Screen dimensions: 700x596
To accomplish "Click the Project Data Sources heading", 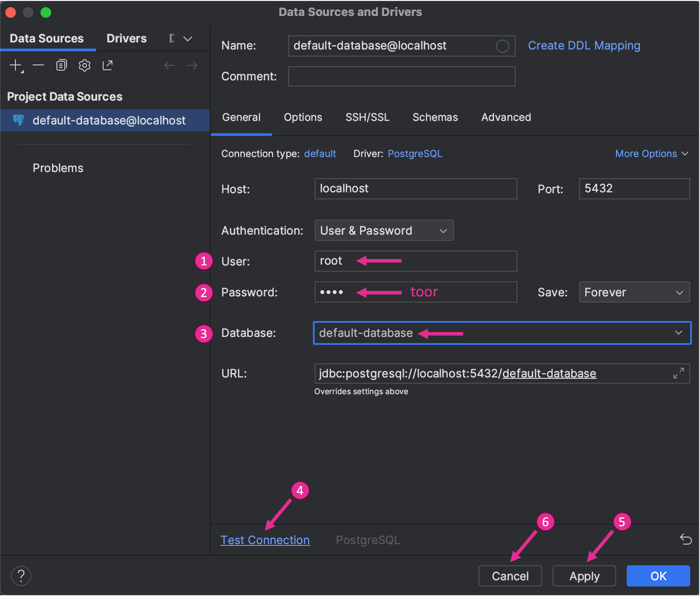I will point(65,97).
